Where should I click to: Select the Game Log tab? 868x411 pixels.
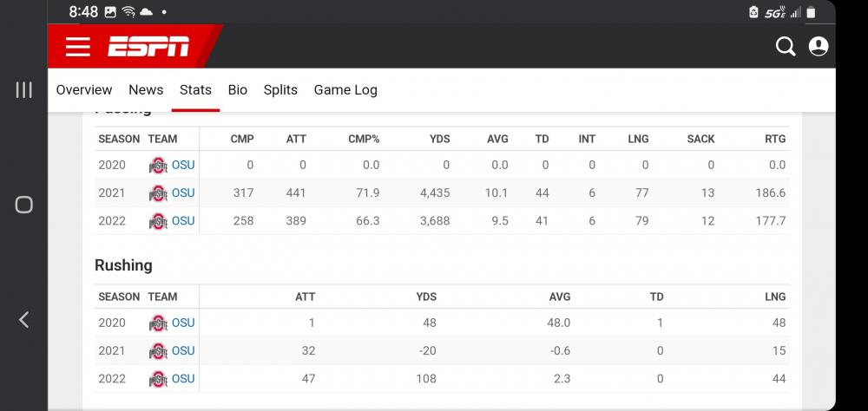click(x=345, y=89)
